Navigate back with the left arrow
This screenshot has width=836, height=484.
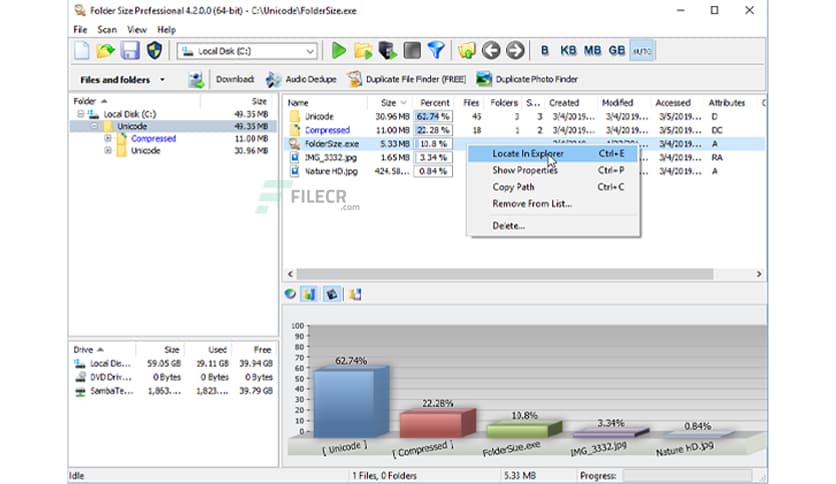pos(491,51)
